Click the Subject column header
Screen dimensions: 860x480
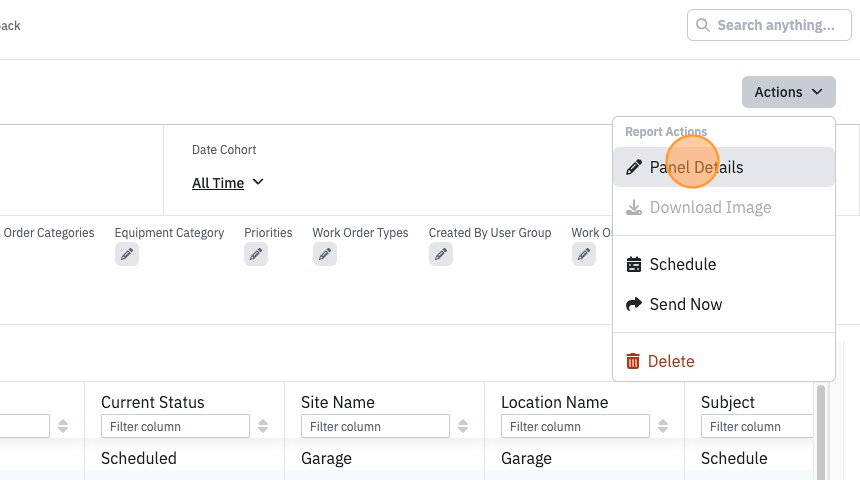pyautogui.click(x=728, y=403)
